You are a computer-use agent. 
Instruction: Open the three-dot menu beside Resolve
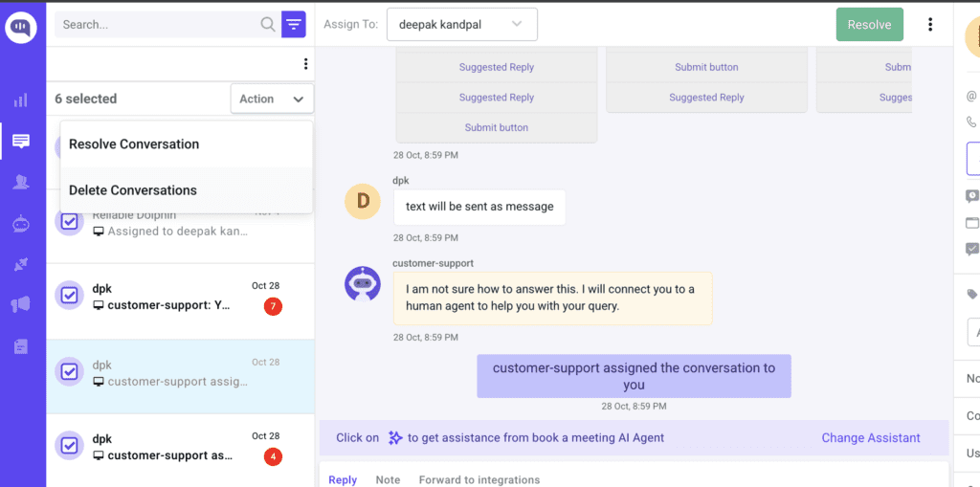point(930,24)
